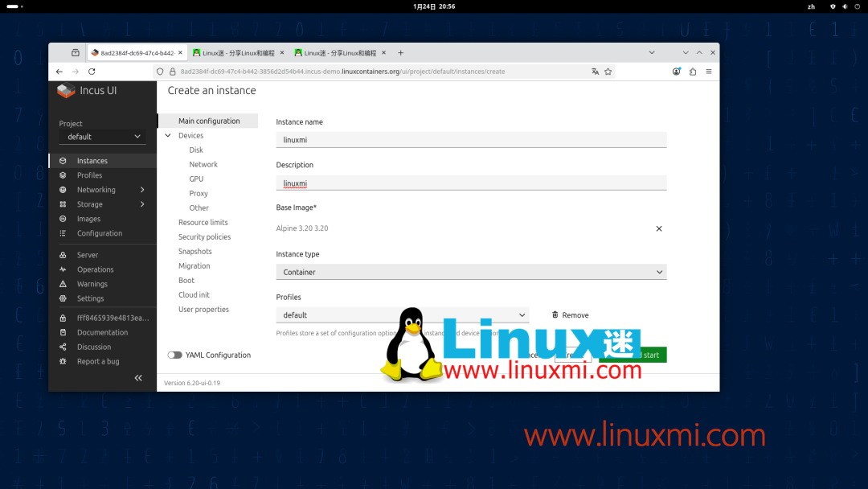This screenshot has height=489, width=868.
Task: Open the Discussion share icon
Action: (x=63, y=347)
